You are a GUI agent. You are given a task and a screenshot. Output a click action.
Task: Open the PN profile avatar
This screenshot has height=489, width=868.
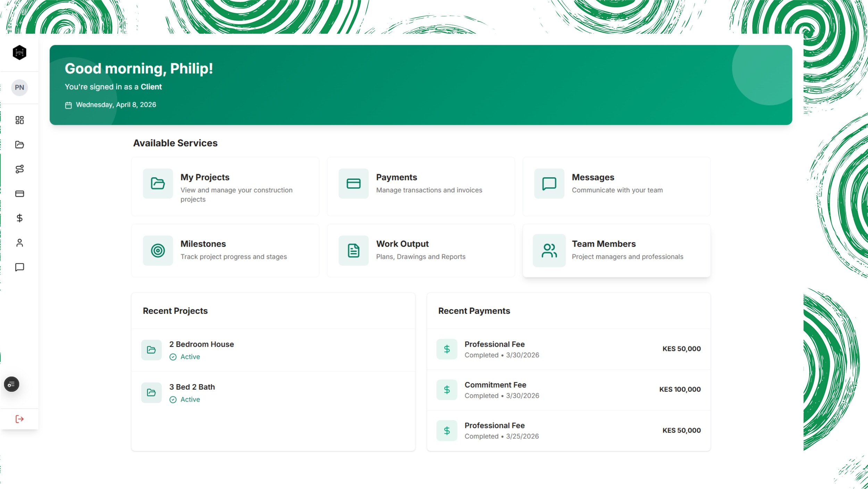[19, 88]
